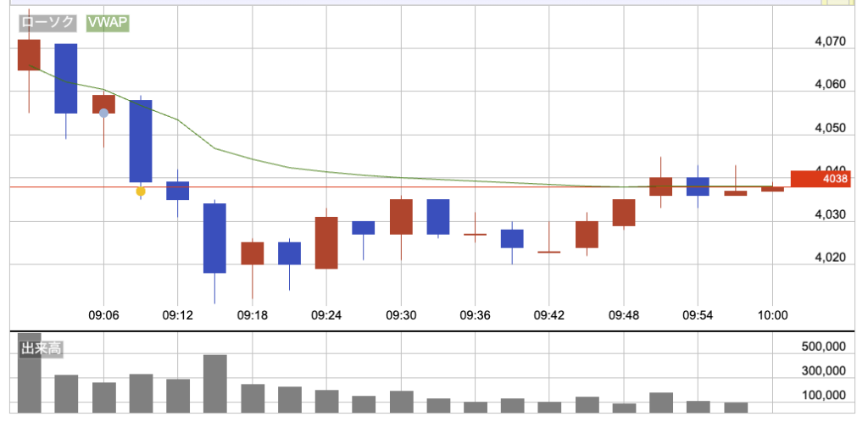Click the 4,070 price axis label
The image size is (868, 422).
pyautogui.click(x=830, y=41)
